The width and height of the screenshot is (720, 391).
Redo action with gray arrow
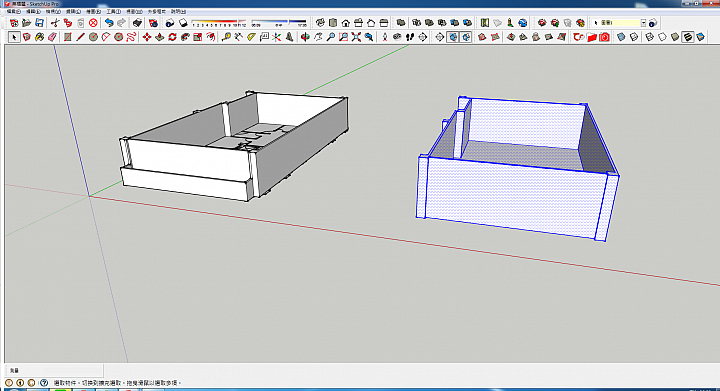[x=121, y=22]
